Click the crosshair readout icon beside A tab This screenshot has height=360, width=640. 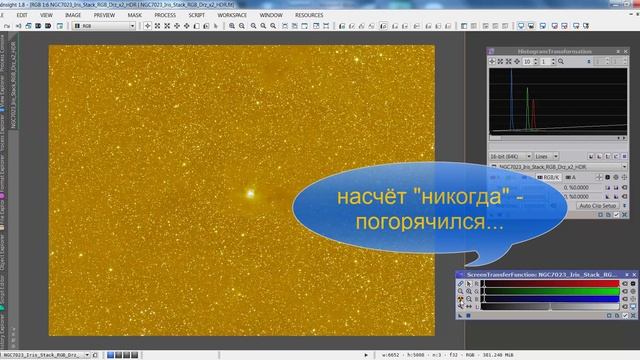point(599,177)
